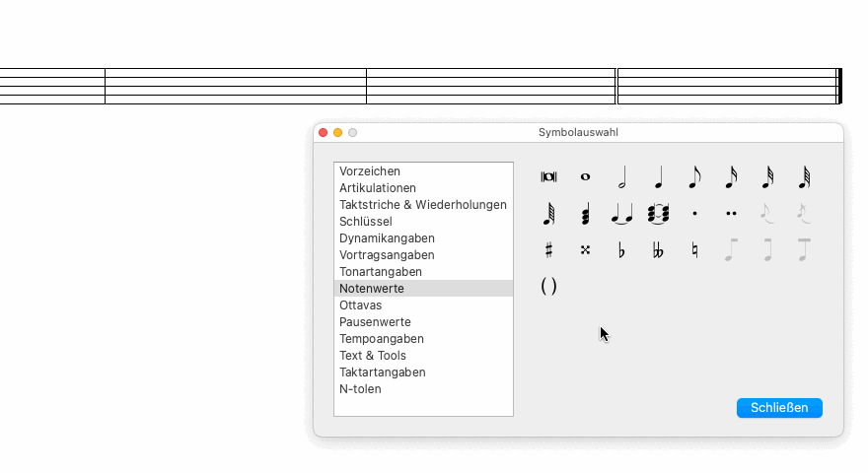Viewport: 868px width, 473px height.
Task: Click the final barline of the staff
Action: point(838,87)
